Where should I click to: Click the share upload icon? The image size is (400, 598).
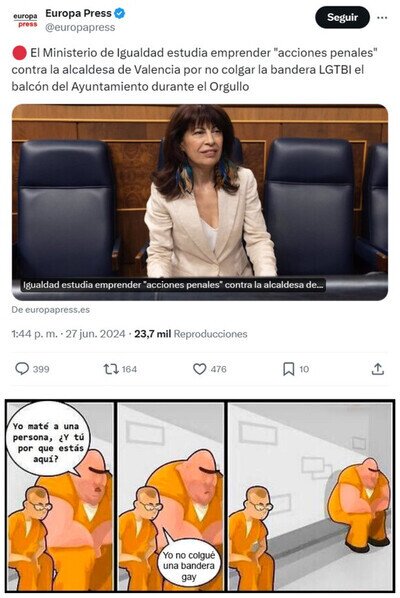(378, 369)
